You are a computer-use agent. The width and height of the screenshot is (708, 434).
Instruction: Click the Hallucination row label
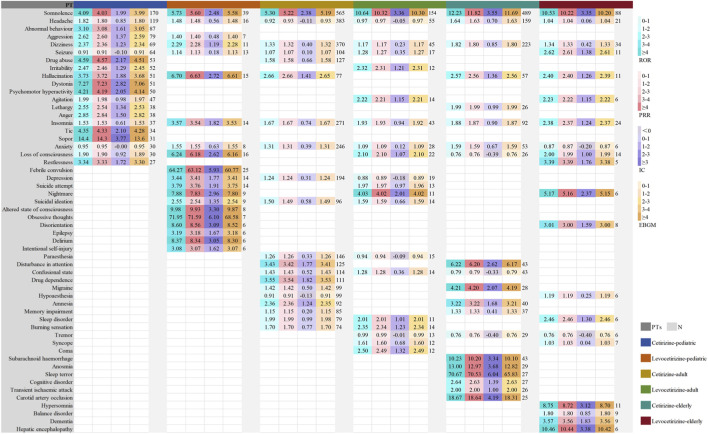pyautogui.click(x=57, y=76)
